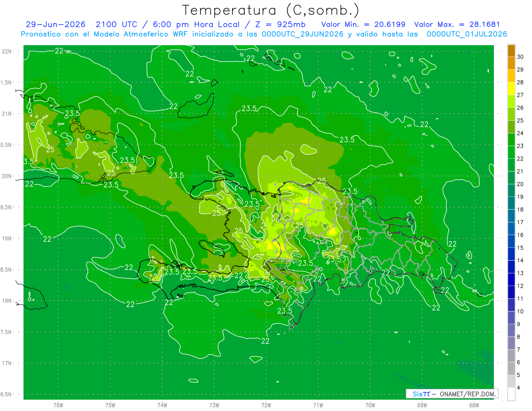Click the white swatch at the color scale bottom

tap(511, 394)
